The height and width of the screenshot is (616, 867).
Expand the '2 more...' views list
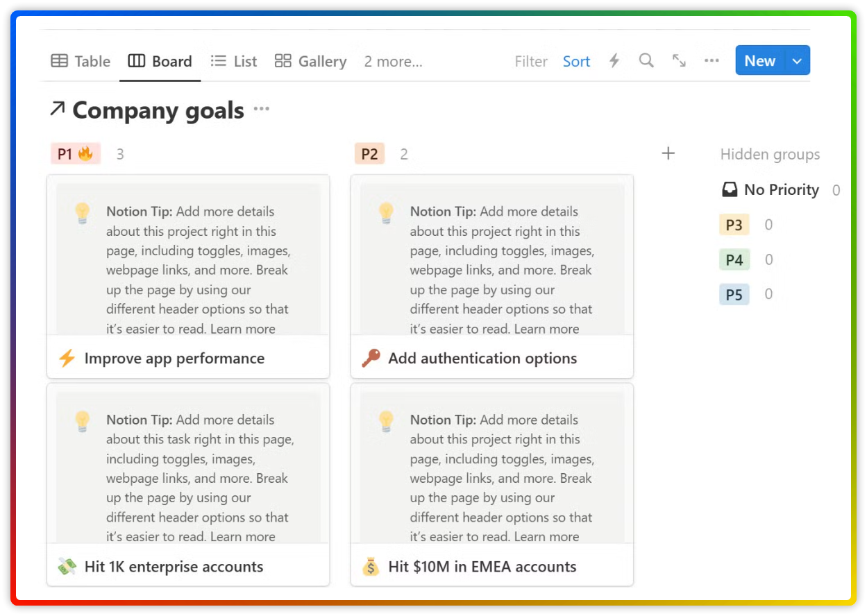point(393,61)
